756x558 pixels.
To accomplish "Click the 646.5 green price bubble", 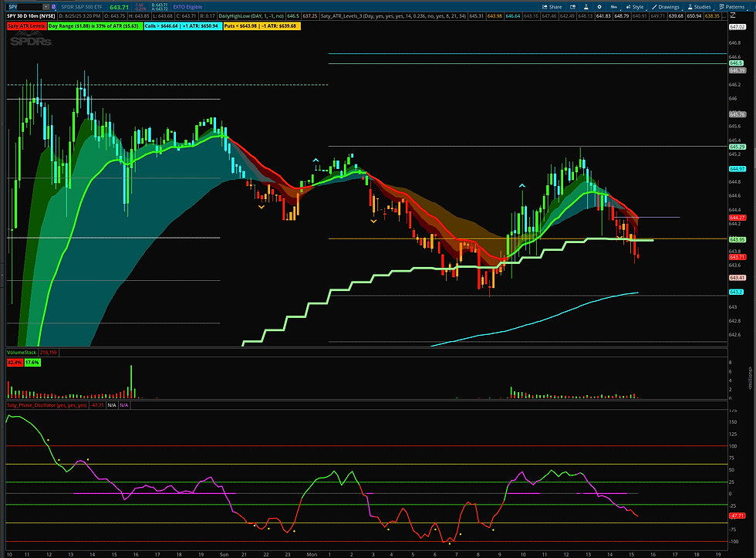I will pyautogui.click(x=736, y=63).
